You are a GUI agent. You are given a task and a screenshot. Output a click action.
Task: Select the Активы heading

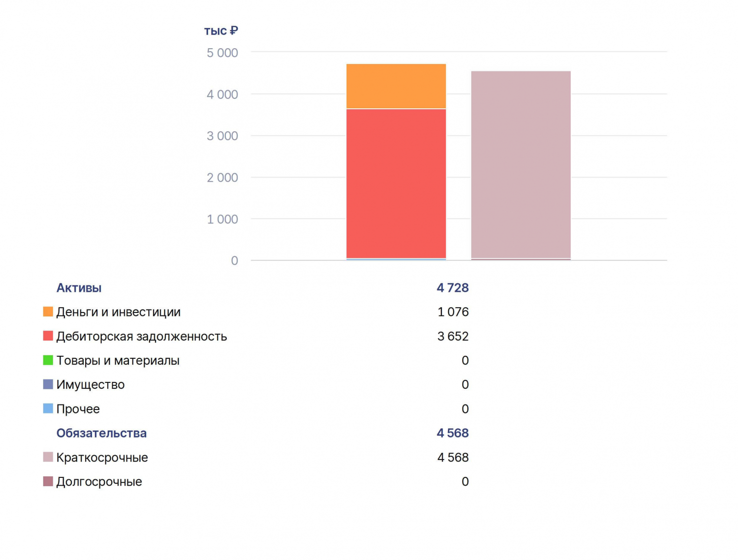[79, 288]
